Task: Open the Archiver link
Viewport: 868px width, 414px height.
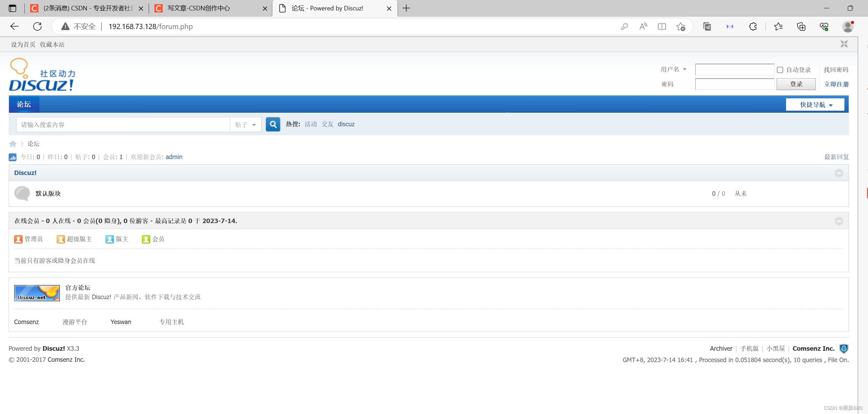Action: point(721,348)
